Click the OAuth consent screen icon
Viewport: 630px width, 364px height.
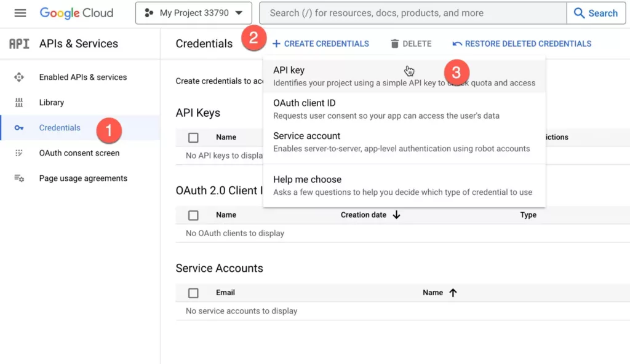19,153
